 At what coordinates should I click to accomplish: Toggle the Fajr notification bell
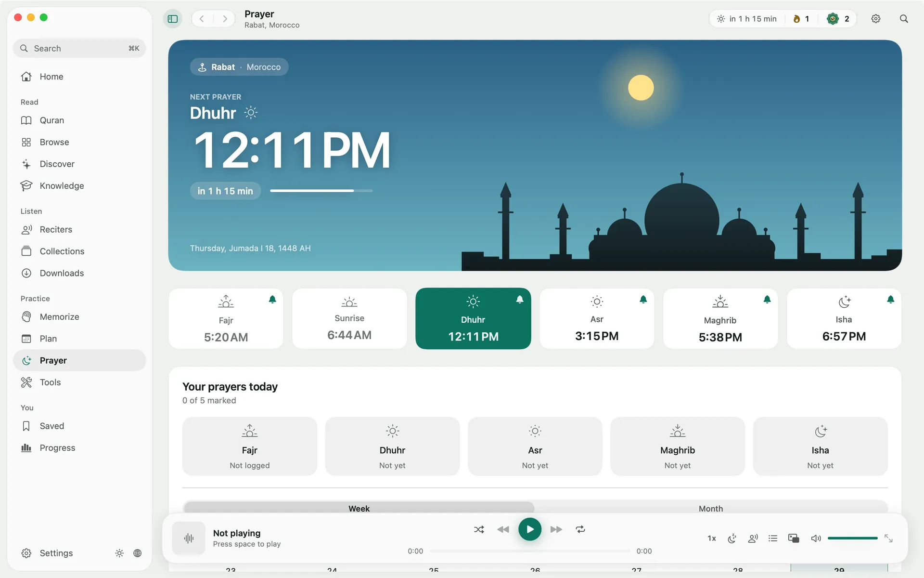(x=272, y=300)
